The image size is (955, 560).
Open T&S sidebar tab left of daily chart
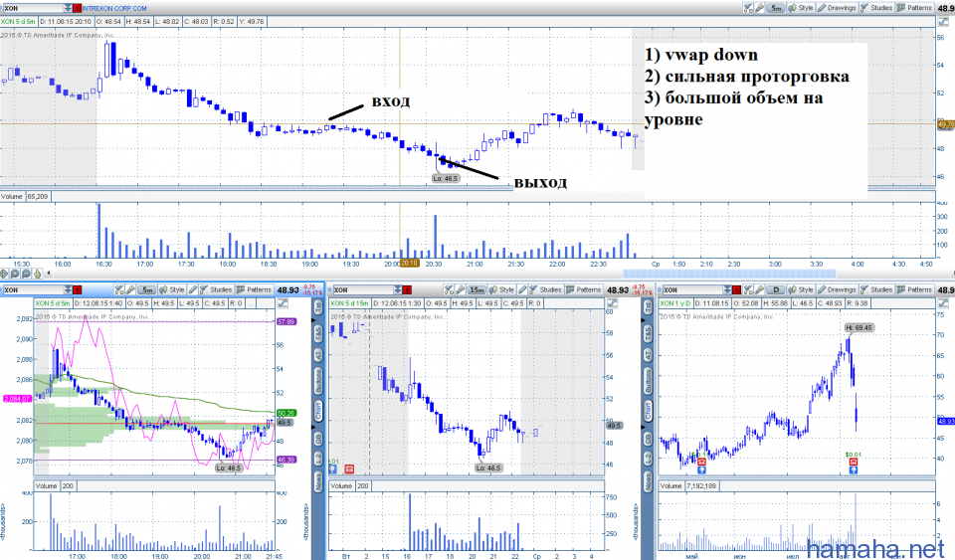[x=648, y=334]
